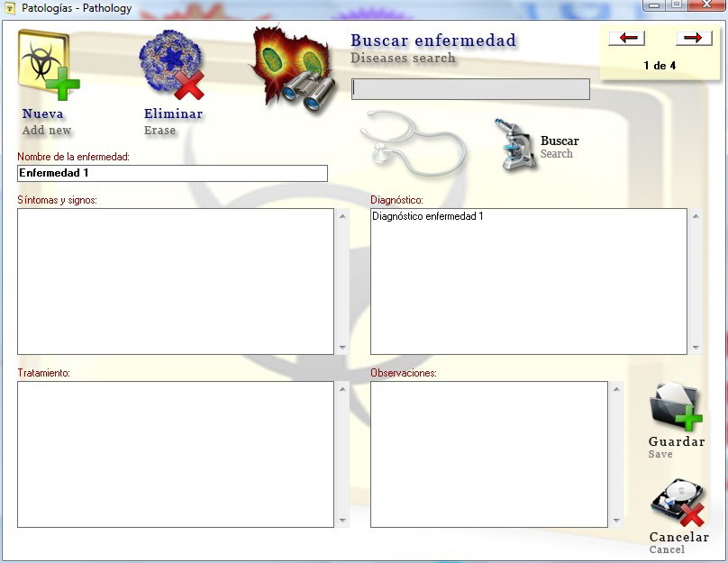Screen dimensions: 728x563
Task: Click inside the Diagnóstico text box
Action: click(x=528, y=281)
